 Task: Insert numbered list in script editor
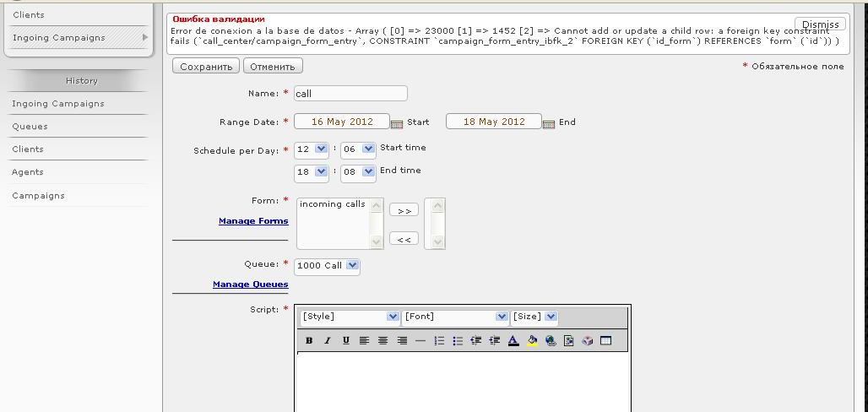[x=439, y=340]
